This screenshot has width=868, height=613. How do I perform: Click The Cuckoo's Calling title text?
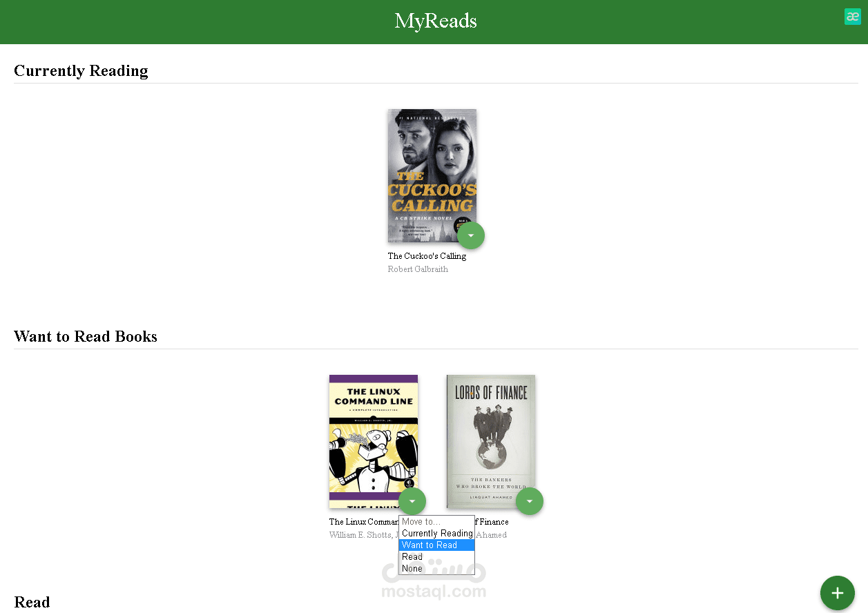pos(427,256)
